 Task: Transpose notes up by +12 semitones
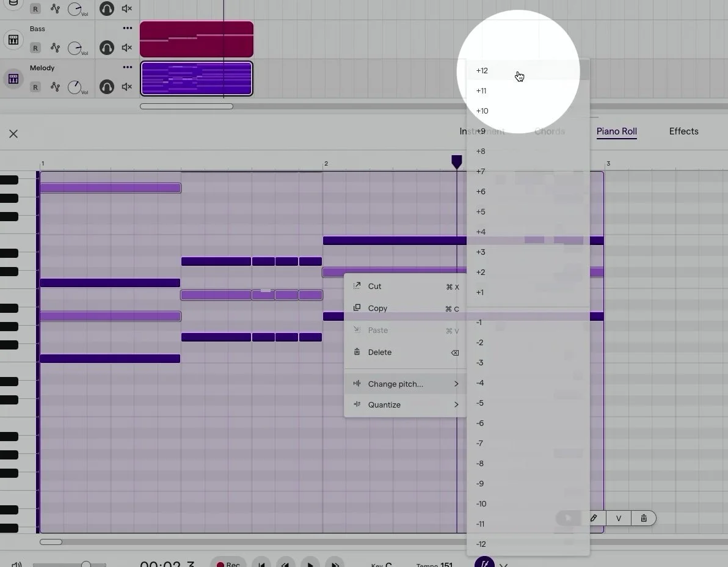[528, 71]
